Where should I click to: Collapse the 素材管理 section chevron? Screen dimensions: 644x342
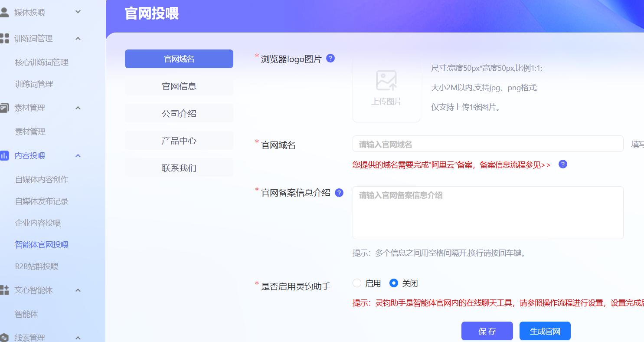click(x=78, y=108)
